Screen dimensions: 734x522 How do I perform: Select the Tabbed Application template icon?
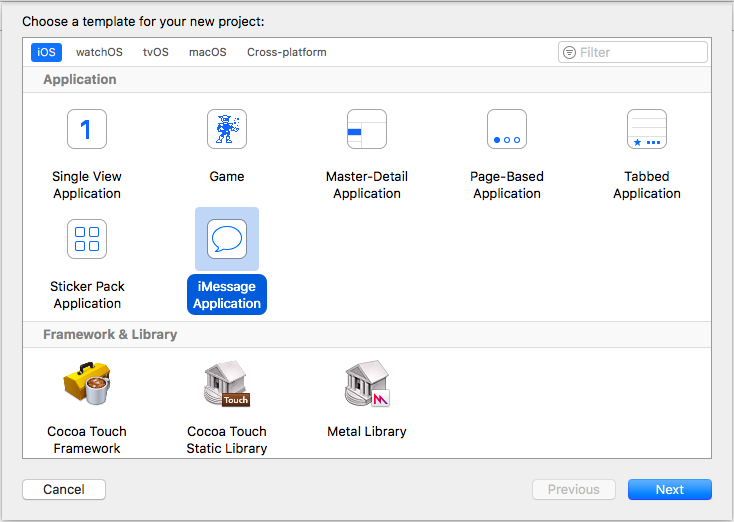coord(647,129)
